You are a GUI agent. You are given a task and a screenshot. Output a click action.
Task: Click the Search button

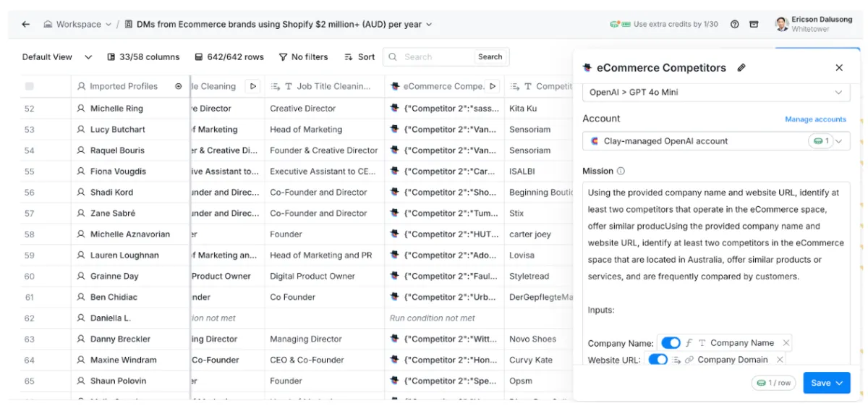[490, 56]
